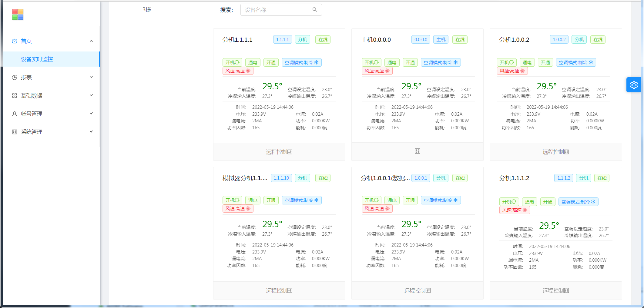
Task: Click 远程控制 on 分机1.0.0.2 card
Action: (555, 152)
